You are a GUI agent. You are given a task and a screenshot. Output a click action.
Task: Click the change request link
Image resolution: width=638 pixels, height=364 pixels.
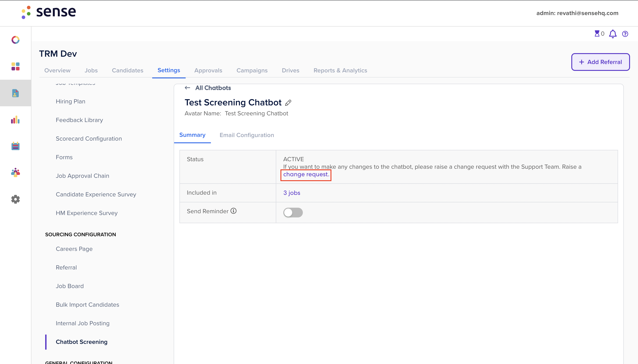[306, 174]
